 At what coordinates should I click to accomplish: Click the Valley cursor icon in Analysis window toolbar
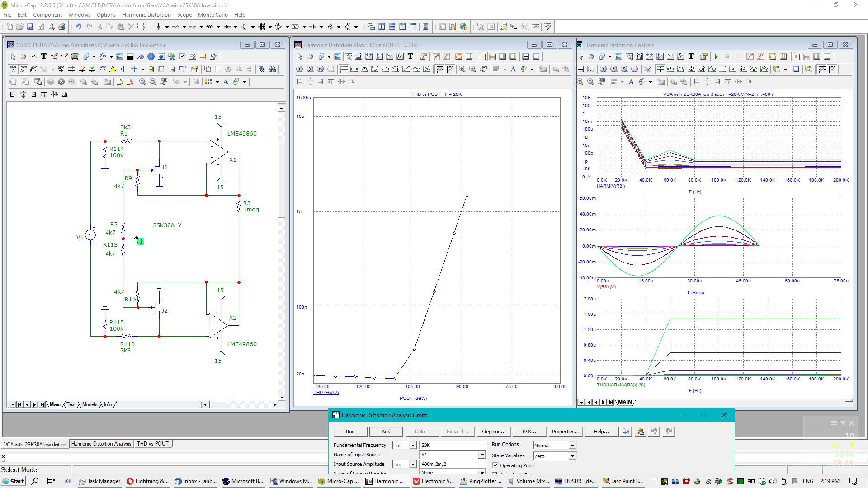[692, 69]
